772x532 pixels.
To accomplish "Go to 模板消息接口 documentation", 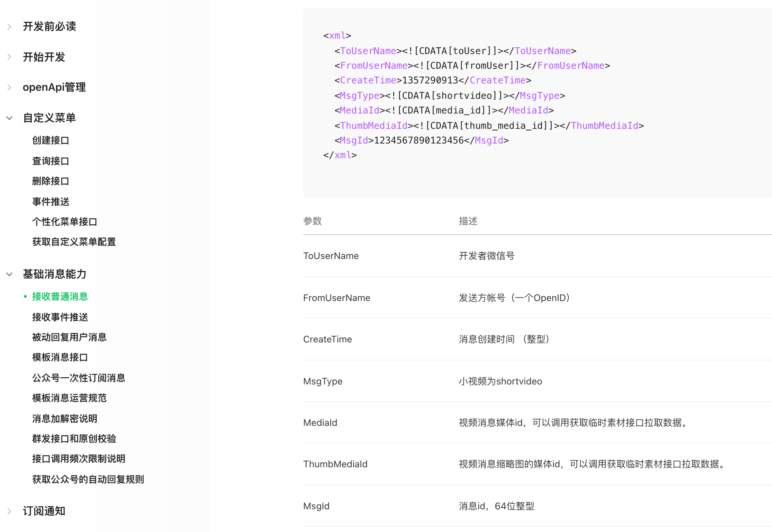I will click(x=60, y=357).
